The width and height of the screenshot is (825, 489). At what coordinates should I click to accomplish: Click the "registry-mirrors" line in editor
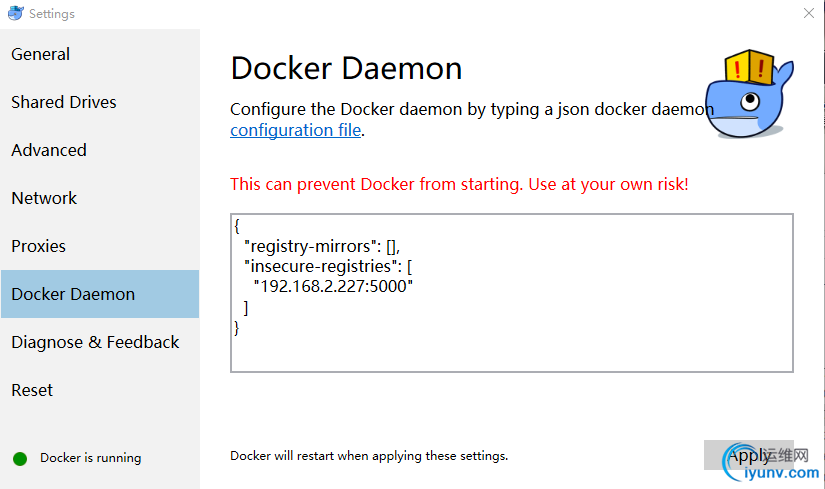click(322, 246)
